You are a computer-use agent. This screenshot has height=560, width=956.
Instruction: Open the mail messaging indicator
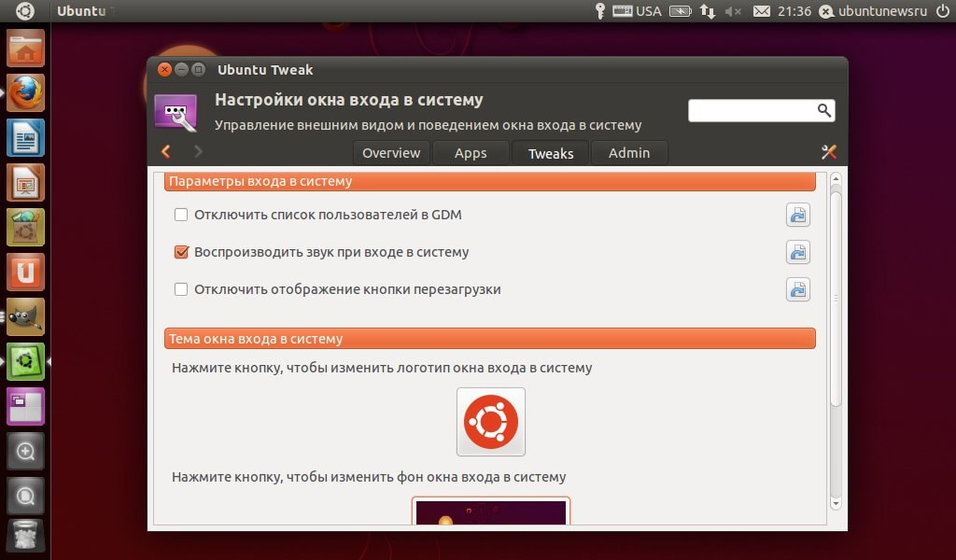tap(762, 11)
